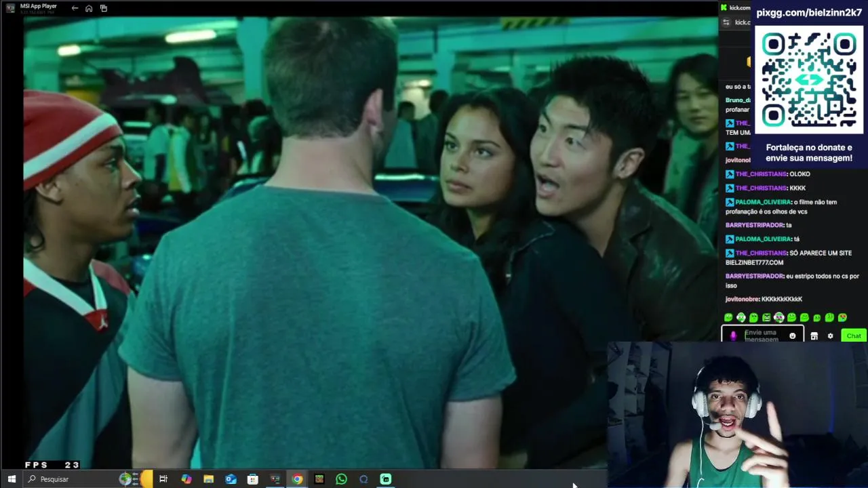Click the 'THE_CHRISTIANS: KKKK' chat message
The width and height of the screenshot is (868, 488).
(766, 188)
